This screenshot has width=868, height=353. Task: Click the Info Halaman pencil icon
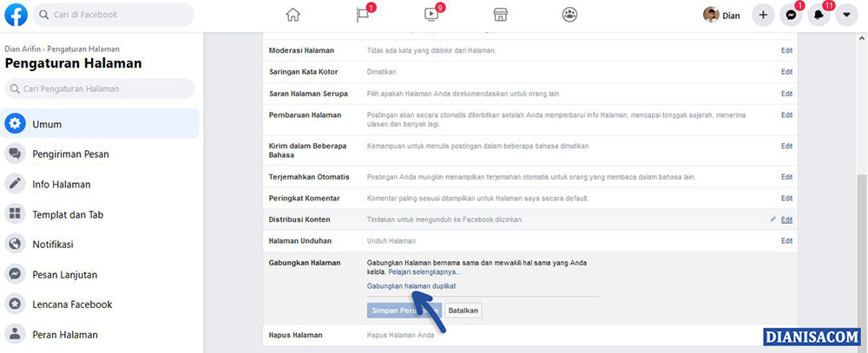click(x=15, y=184)
